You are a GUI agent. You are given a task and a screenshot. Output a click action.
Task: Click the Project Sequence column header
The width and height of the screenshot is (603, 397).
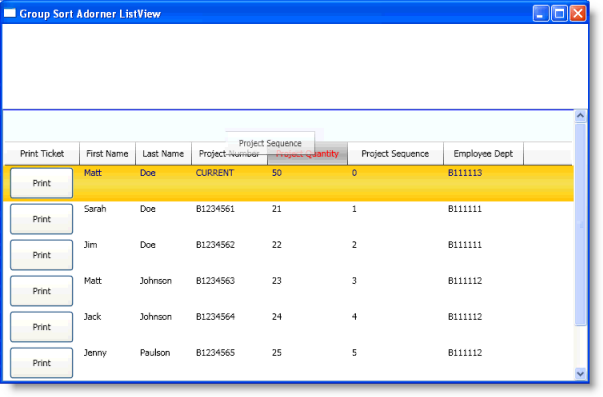click(395, 153)
